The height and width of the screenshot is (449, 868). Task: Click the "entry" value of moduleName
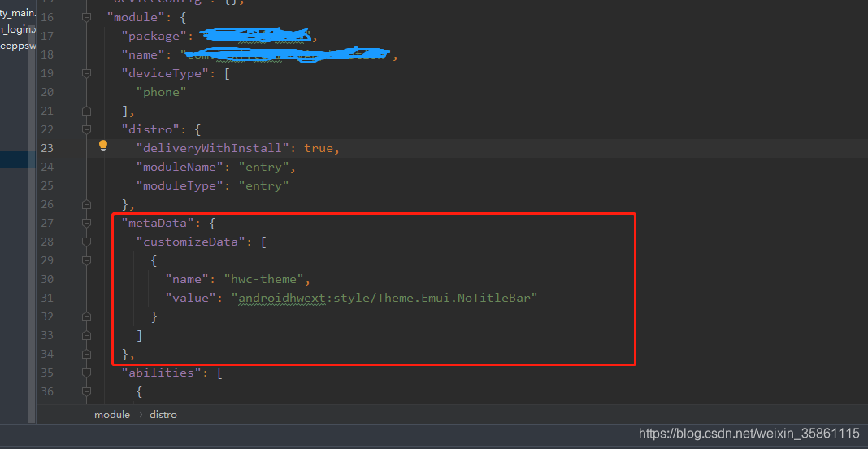[x=264, y=167]
